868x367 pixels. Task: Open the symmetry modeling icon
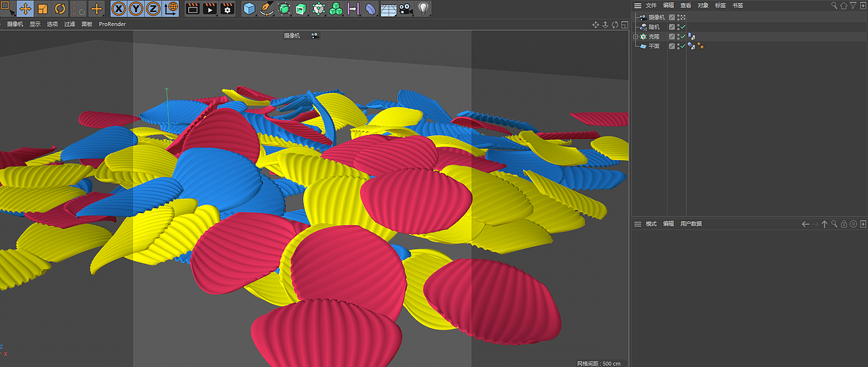tap(353, 9)
